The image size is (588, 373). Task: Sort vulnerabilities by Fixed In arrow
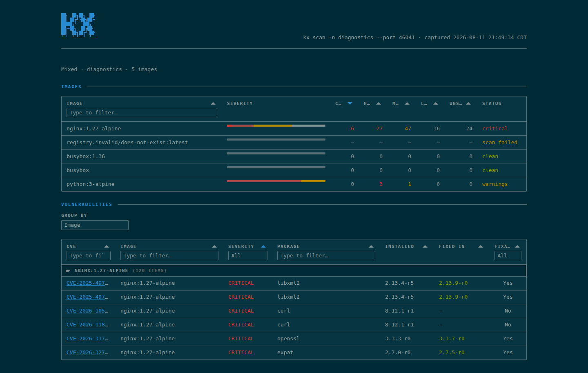click(x=481, y=246)
